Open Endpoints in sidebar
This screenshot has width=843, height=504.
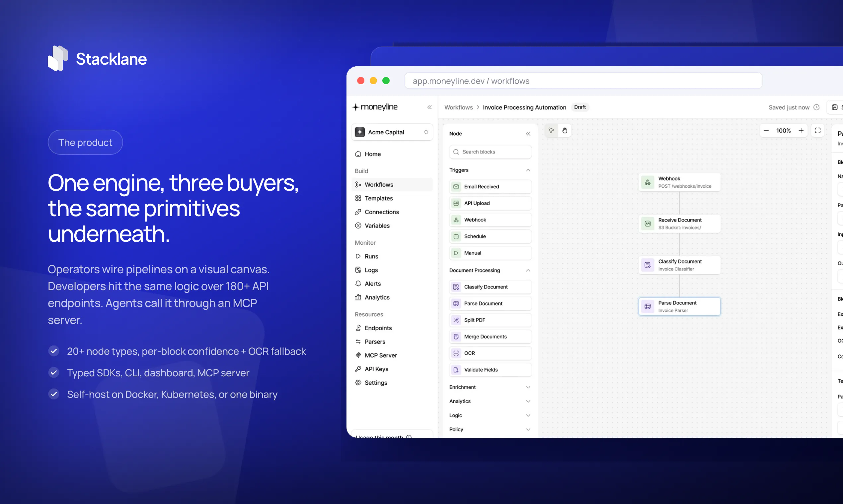coord(392,328)
